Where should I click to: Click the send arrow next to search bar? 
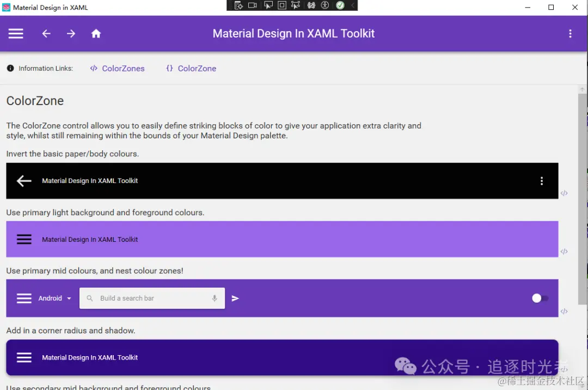[235, 298]
